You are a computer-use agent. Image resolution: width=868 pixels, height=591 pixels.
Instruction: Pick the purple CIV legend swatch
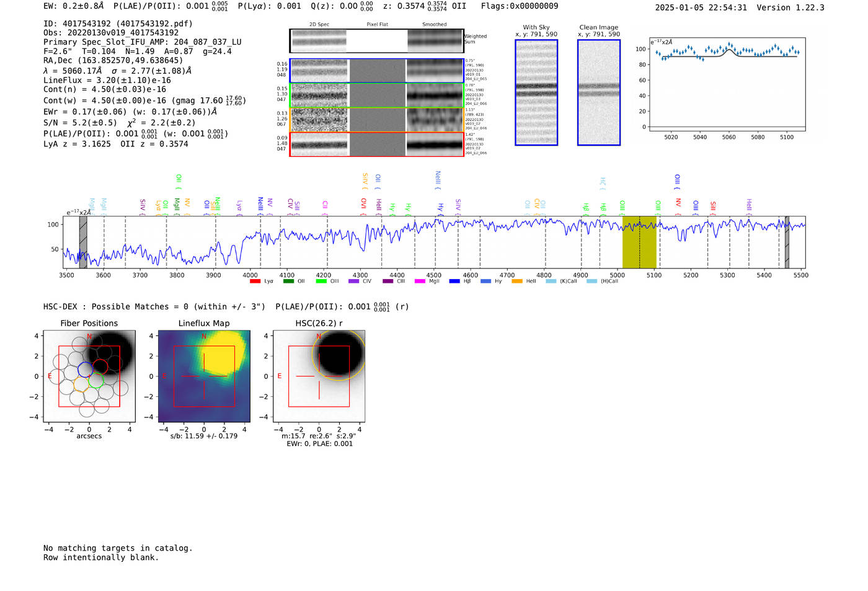pyautogui.click(x=353, y=281)
